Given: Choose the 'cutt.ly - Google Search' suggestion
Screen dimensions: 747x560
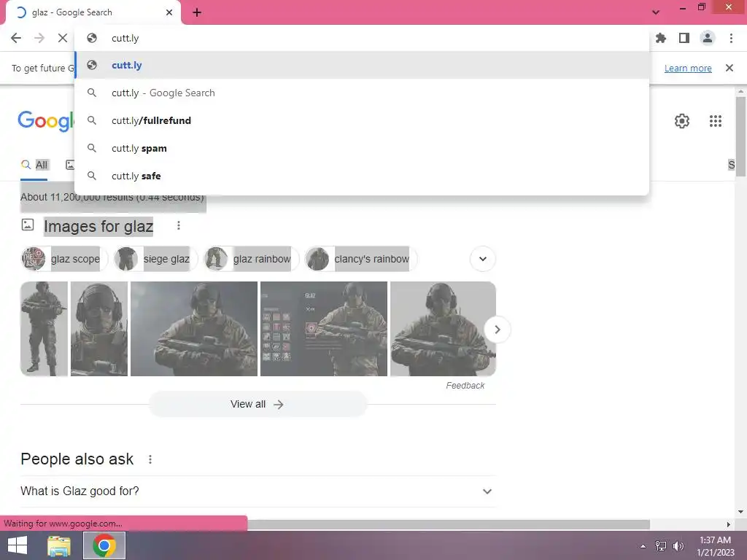Looking at the screenshot, I should click(x=362, y=93).
